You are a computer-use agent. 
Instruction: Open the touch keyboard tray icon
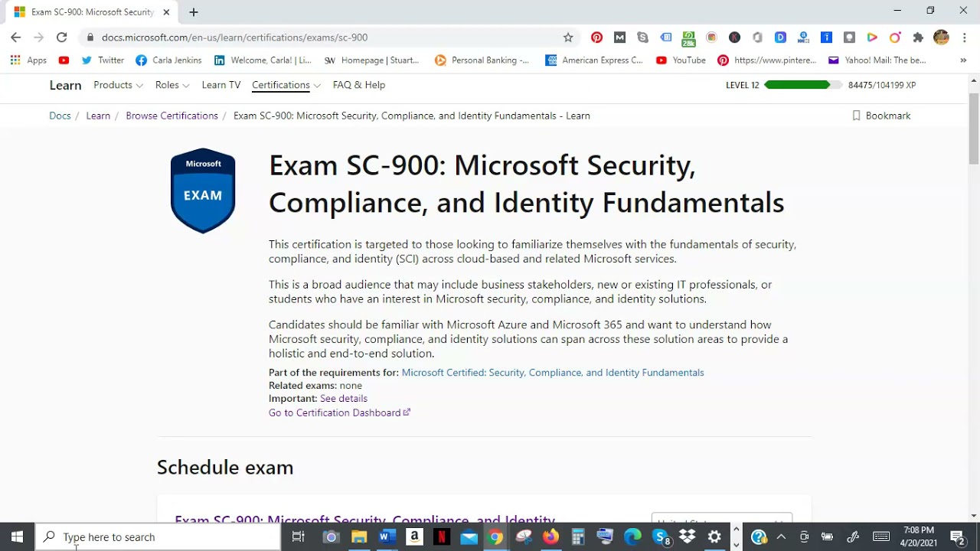(881, 536)
